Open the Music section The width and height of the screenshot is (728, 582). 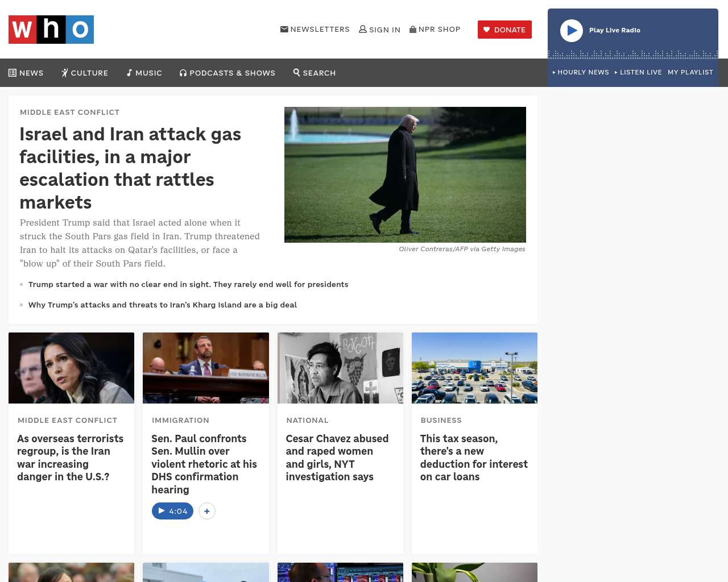click(x=144, y=73)
